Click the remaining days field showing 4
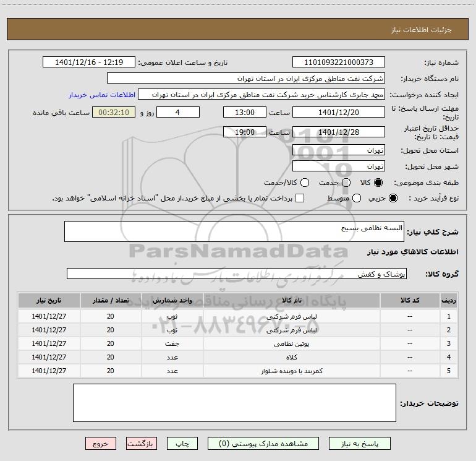The width and height of the screenshot is (476, 461). pyautogui.click(x=178, y=112)
